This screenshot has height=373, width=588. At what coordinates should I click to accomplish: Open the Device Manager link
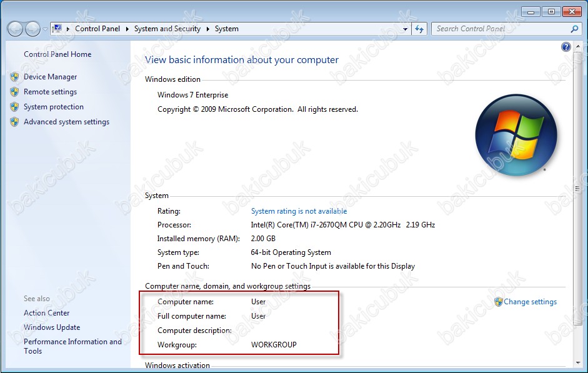50,77
